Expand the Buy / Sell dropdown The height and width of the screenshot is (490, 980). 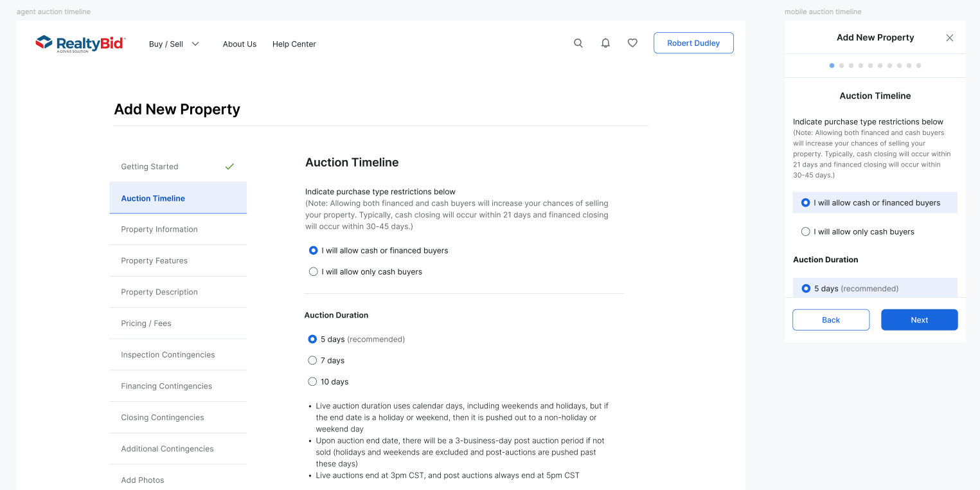click(174, 44)
